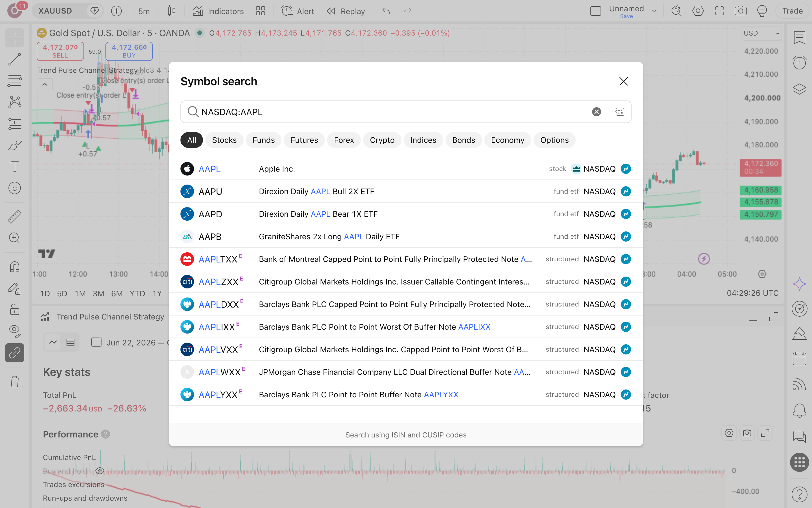Open the Indicators menu
The width and height of the screenshot is (812, 508).
click(x=219, y=11)
